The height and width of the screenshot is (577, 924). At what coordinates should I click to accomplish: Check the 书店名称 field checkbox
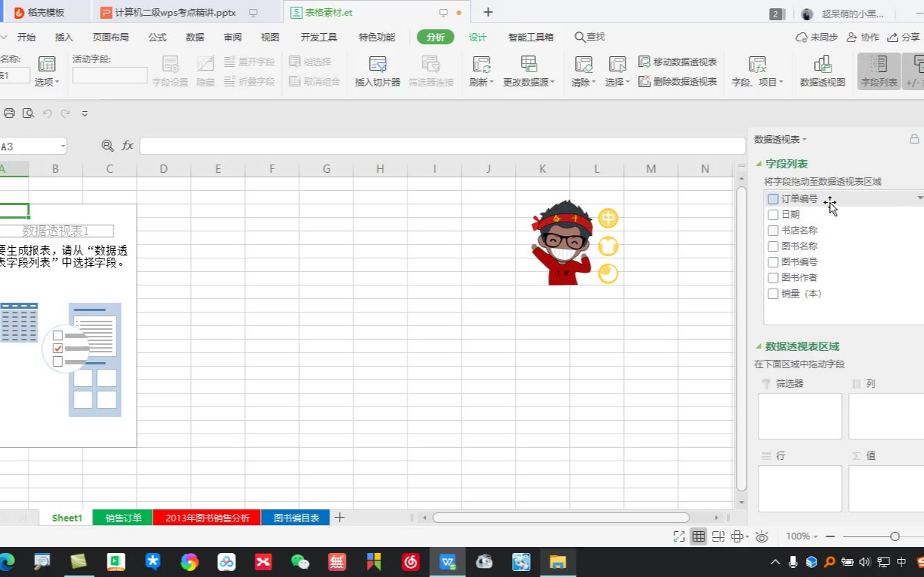(773, 231)
